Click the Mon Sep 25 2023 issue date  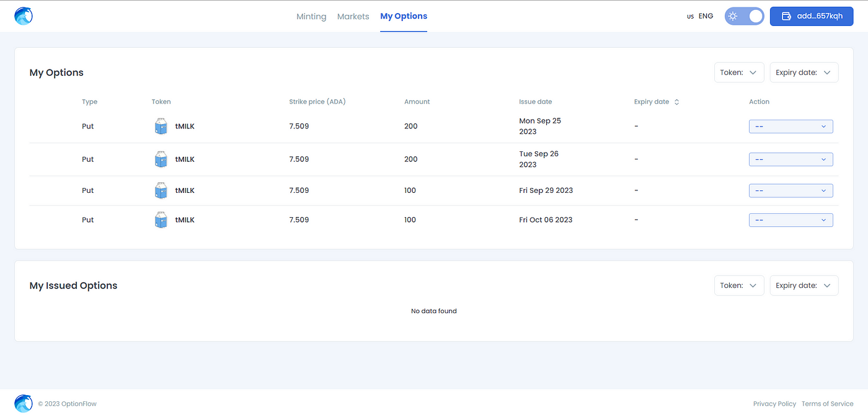pyautogui.click(x=540, y=127)
